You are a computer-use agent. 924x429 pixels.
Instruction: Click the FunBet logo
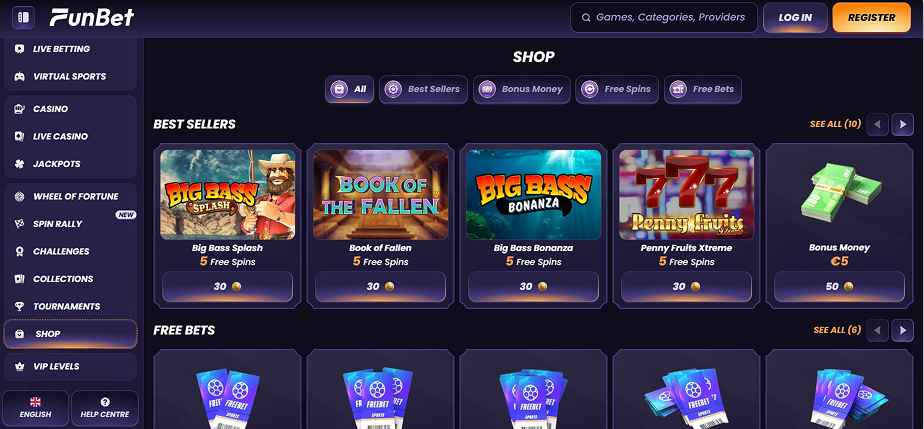pos(91,17)
